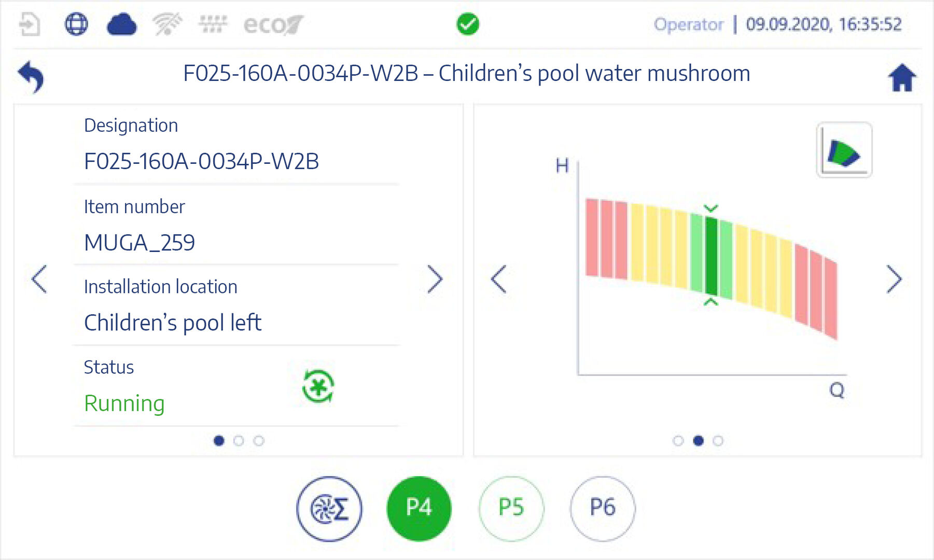The image size is (934, 560).
Task: Click the cloud connection icon
Action: (121, 24)
